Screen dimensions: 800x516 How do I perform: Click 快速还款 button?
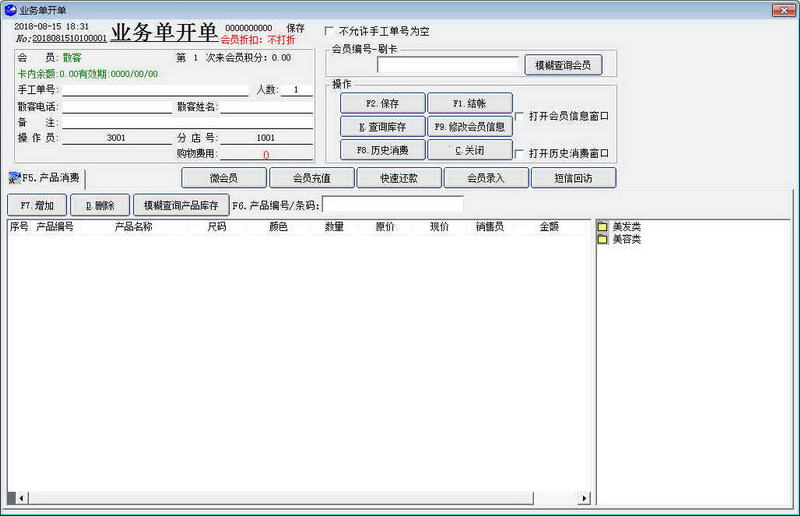click(x=399, y=178)
